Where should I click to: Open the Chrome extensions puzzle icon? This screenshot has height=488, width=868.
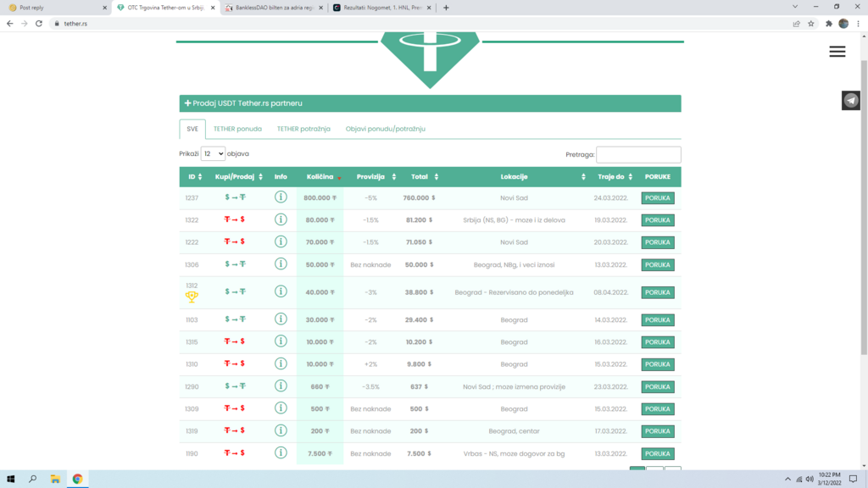coord(829,23)
